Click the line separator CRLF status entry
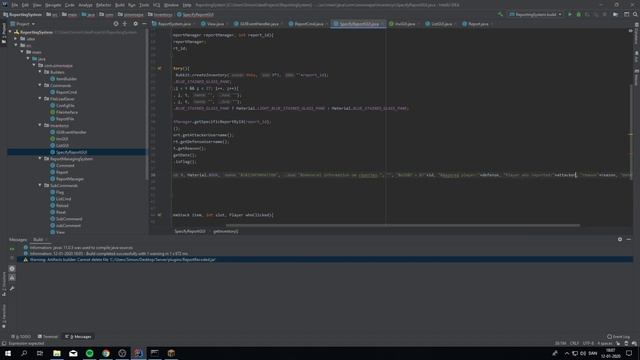Image resolution: width=640 pixels, height=360 pixels. coord(574,343)
